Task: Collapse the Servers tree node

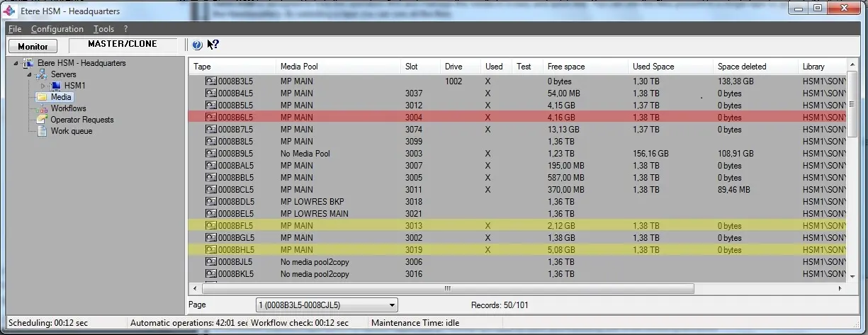Action: [29, 74]
